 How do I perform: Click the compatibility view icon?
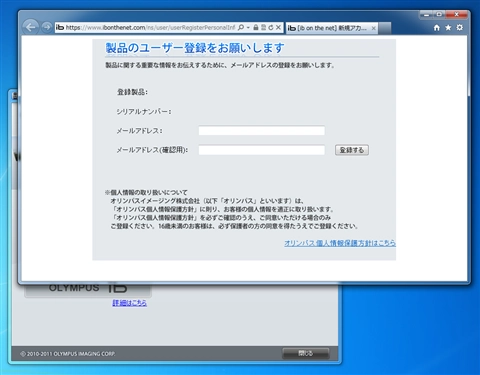click(263, 28)
